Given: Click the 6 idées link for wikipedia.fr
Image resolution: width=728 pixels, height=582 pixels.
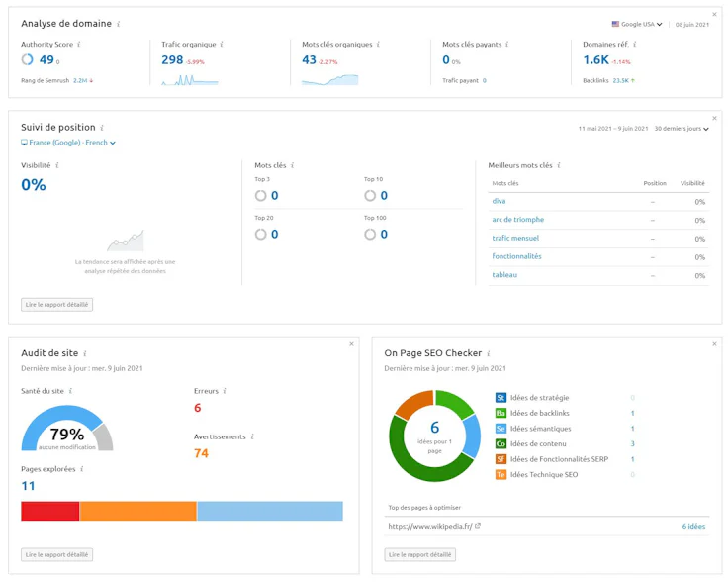Looking at the screenshot, I should (x=693, y=527).
